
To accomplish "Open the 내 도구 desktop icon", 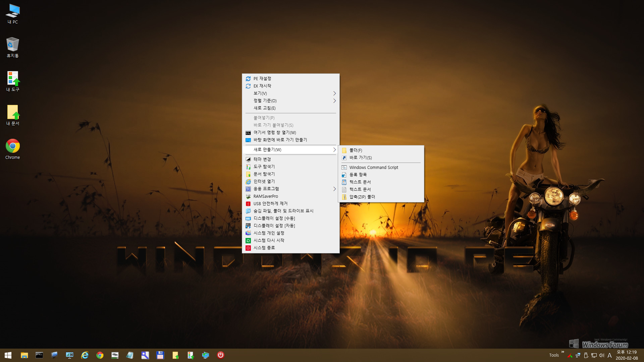I will 13,81.
